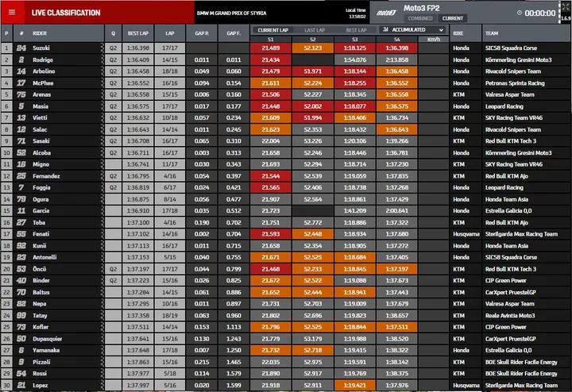The image size is (572, 392).
Task: Switch to the LAST LAP tab
Action: pyautogui.click(x=315, y=30)
